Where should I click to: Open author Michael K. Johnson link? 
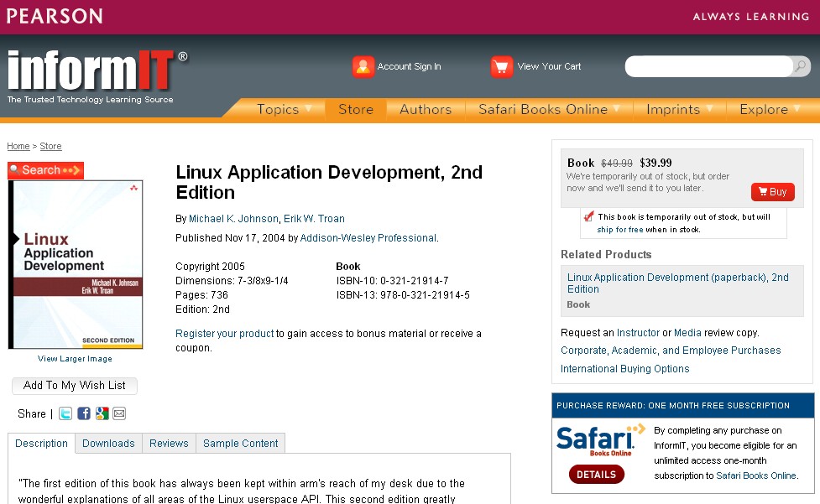pos(233,219)
